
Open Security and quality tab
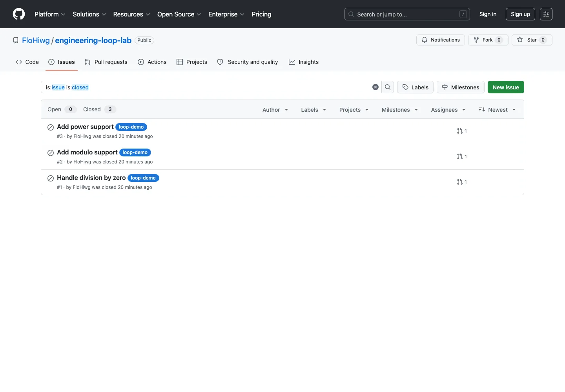(x=248, y=62)
